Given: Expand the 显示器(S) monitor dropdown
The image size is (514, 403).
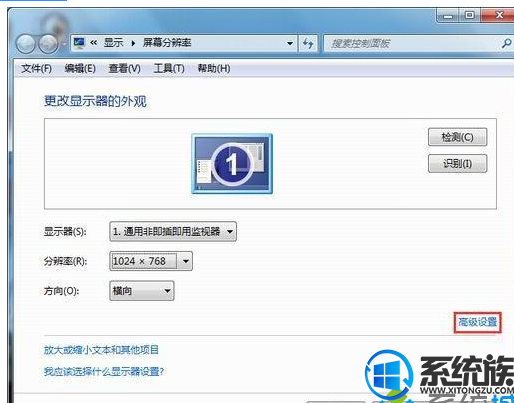Looking at the screenshot, I should [173, 231].
